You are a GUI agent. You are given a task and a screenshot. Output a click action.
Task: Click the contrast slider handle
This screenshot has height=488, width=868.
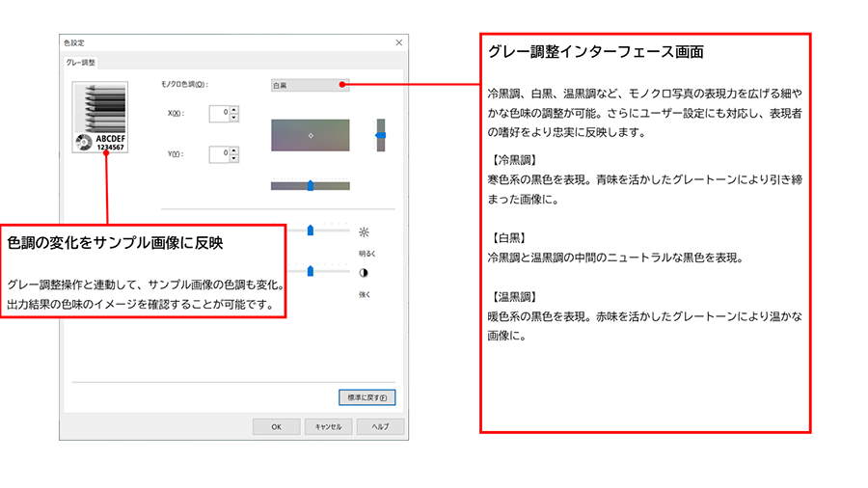tap(310, 271)
